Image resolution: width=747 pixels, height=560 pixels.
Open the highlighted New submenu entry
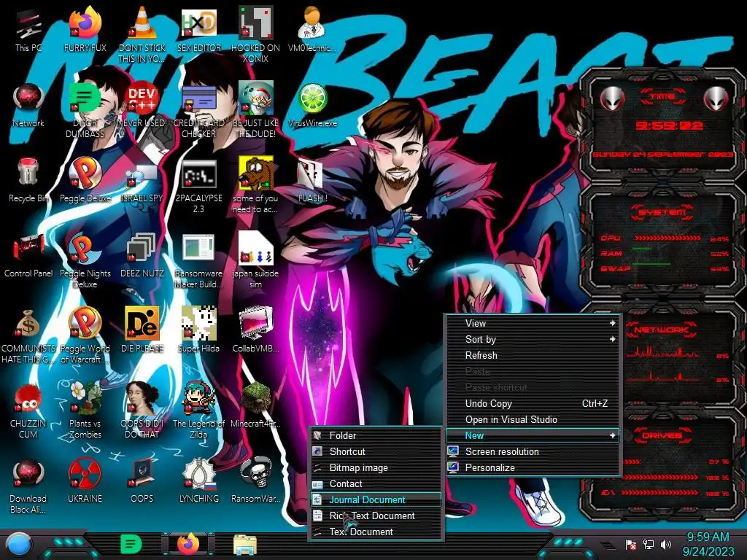pos(533,435)
